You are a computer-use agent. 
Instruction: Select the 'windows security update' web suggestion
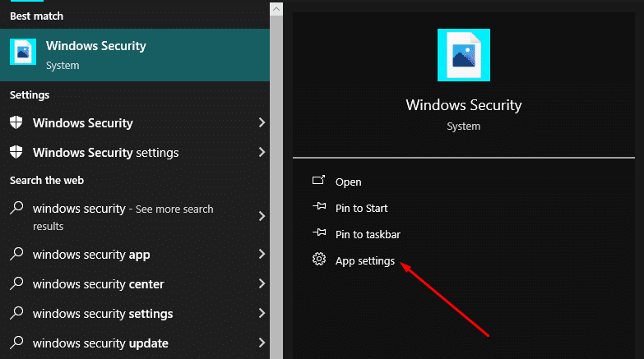(135, 343)
